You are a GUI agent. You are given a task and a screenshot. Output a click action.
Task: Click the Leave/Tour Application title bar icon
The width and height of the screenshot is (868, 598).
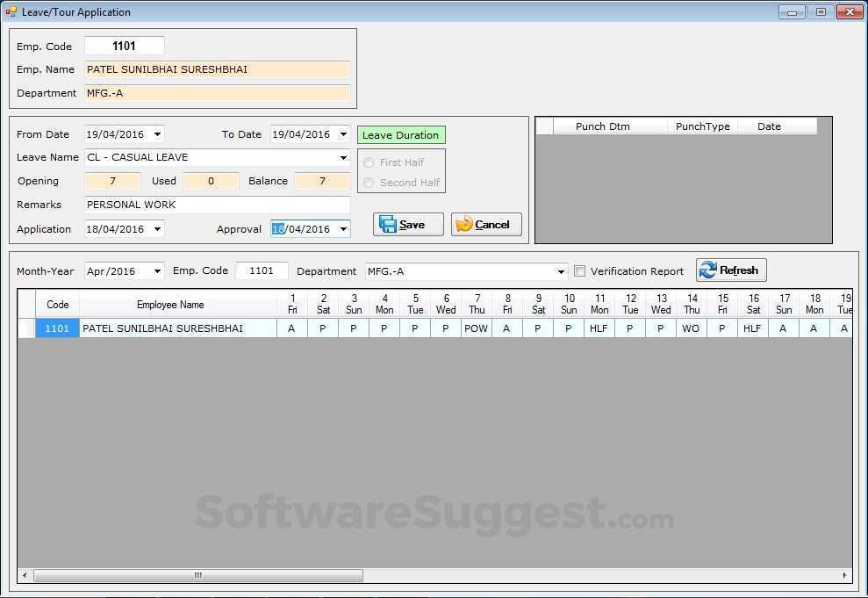coord(11,11)
